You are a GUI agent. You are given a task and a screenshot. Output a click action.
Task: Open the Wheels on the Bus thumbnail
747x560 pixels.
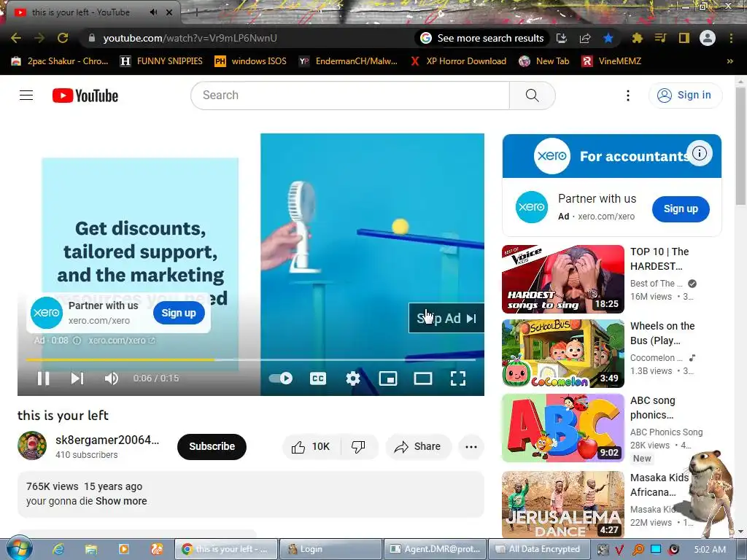563,354
